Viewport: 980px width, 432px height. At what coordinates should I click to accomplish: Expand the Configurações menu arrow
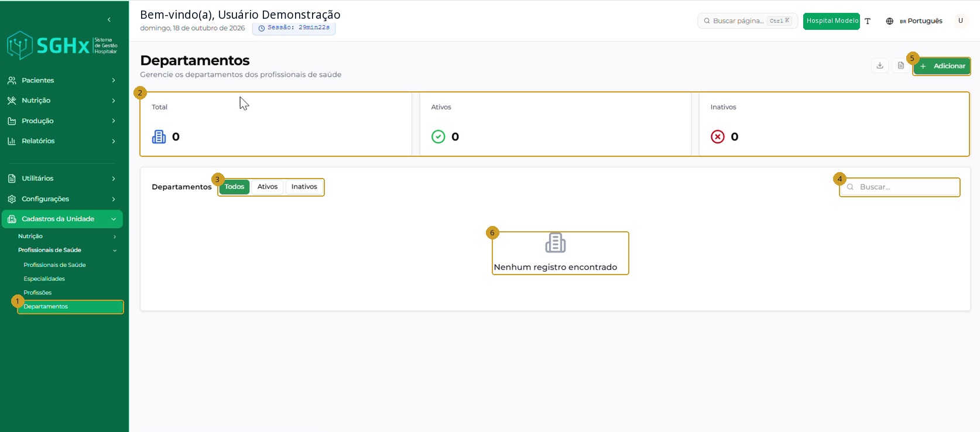(114, 199)
